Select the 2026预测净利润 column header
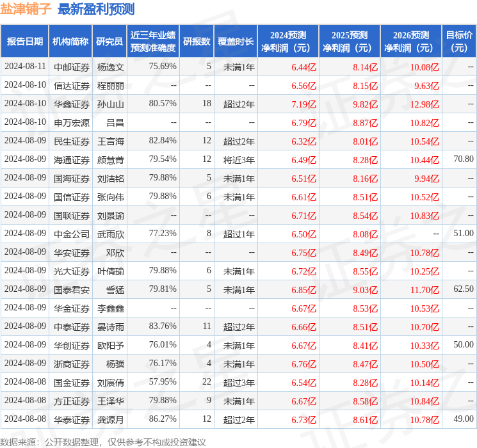This screenshot has height=448, width=477. 411,42
